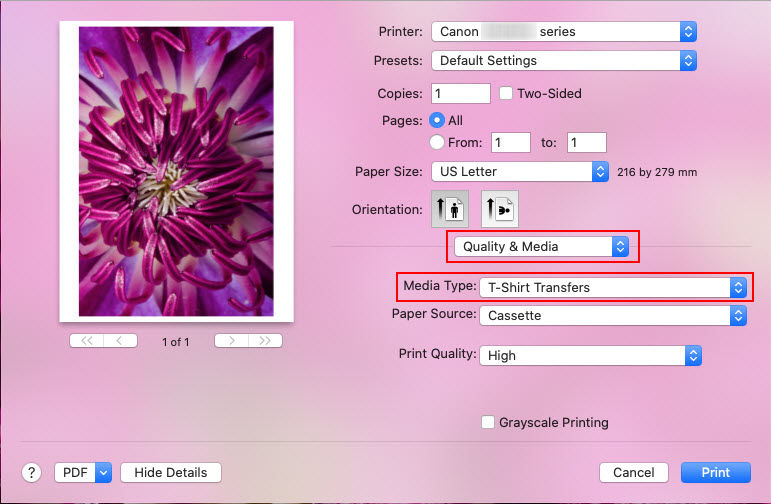
Task: Go to first page in preview
Action: pos(87,341)
